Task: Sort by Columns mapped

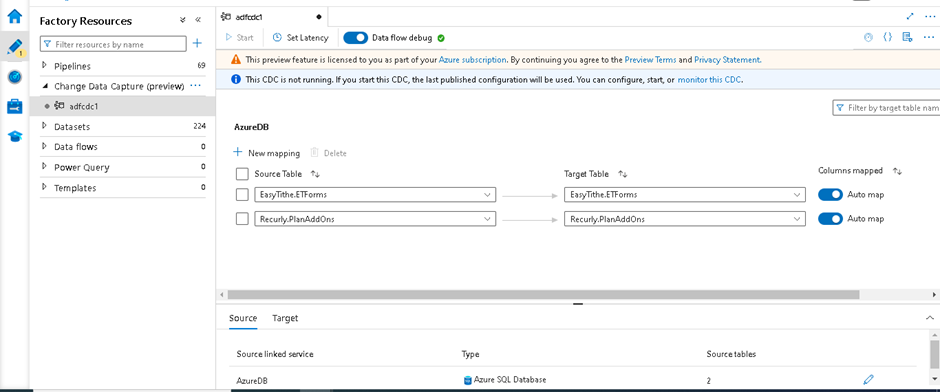Action: (897, 171)
